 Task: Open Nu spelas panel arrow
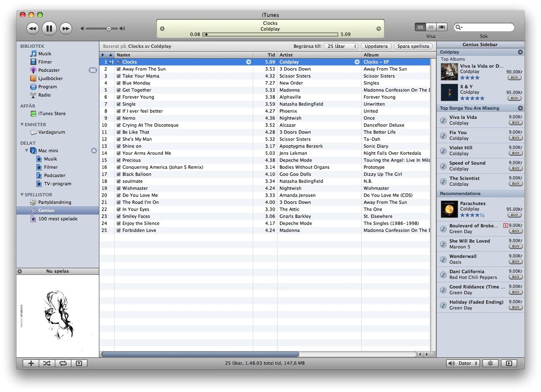[x=19, y=271]
